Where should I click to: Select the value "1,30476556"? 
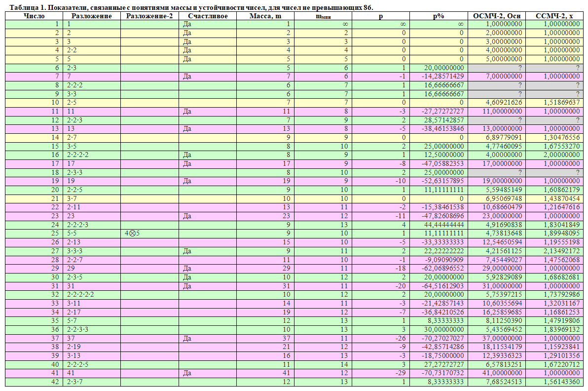pyautogui.click(x=562, y=137)
